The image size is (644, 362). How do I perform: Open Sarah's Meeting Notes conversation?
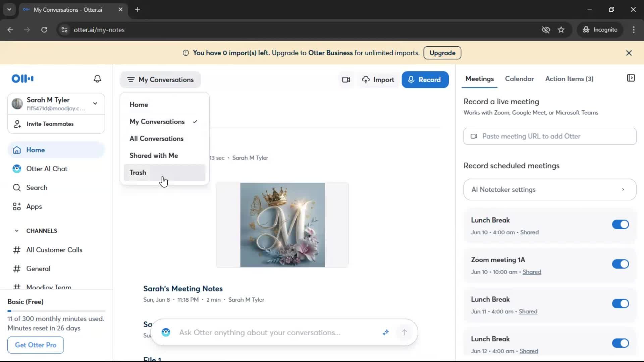[x=183, y=289]
